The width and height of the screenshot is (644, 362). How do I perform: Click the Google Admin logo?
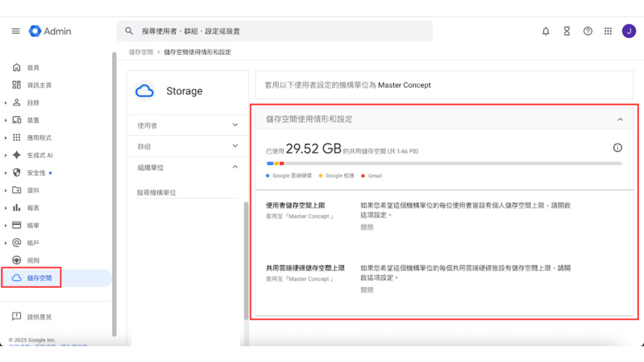50,31
